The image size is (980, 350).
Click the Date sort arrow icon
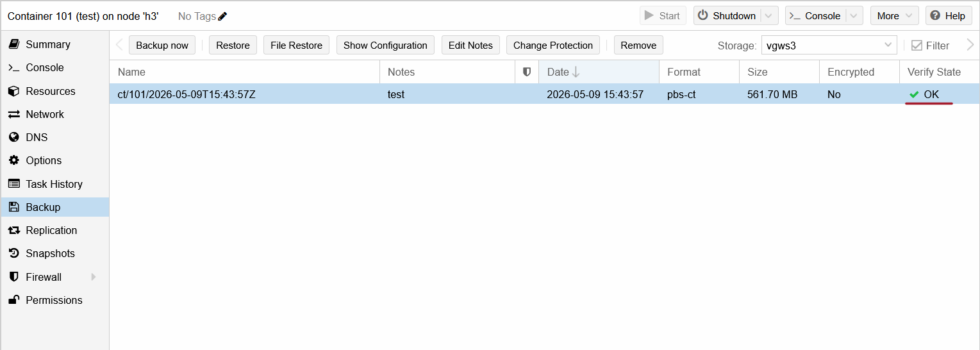576,72
